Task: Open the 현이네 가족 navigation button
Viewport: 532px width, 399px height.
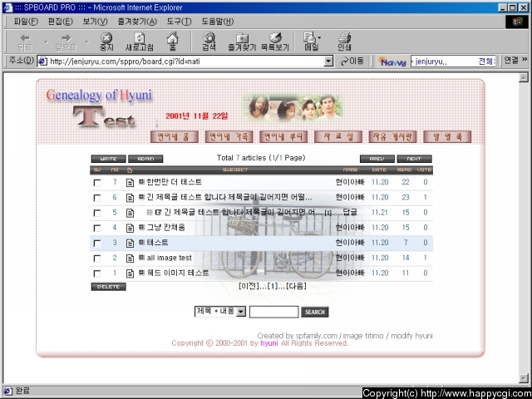Action: (x=229, y=136)
